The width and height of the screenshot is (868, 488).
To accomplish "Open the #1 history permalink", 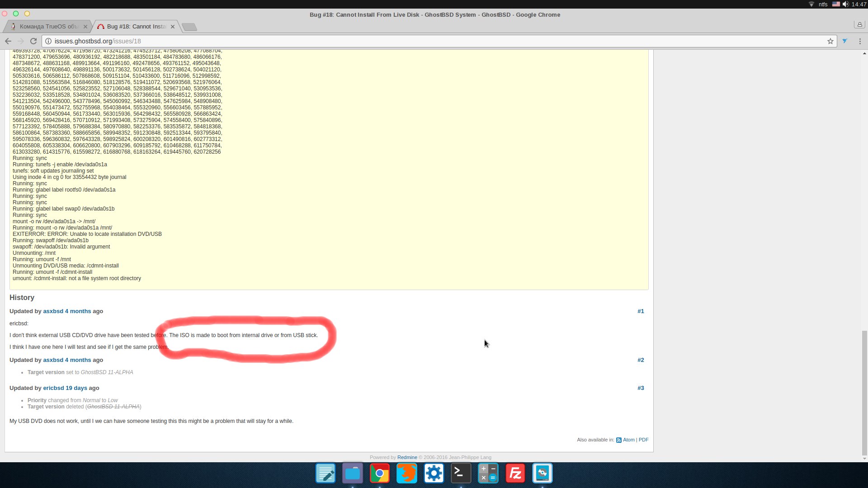I will tap(641, 311).
